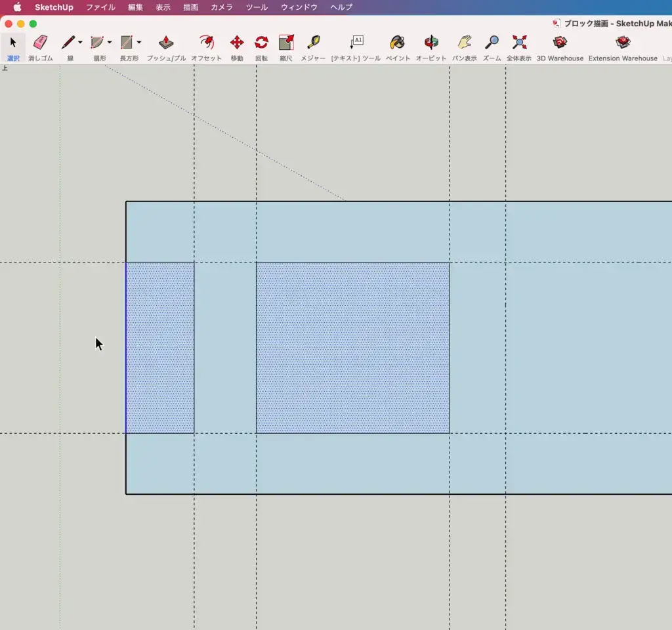
Task: Open 3D Warehouse from the toolbar
Action: click(560, 43)
